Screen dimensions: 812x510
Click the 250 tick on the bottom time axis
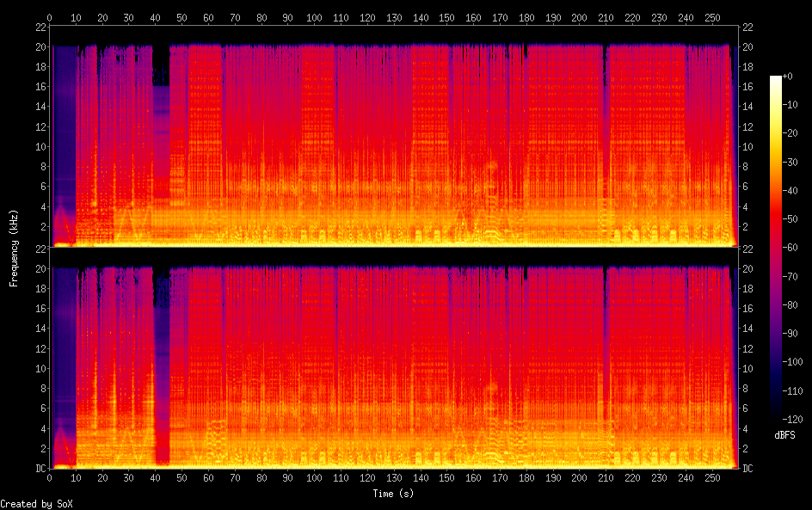click(711, 477)
